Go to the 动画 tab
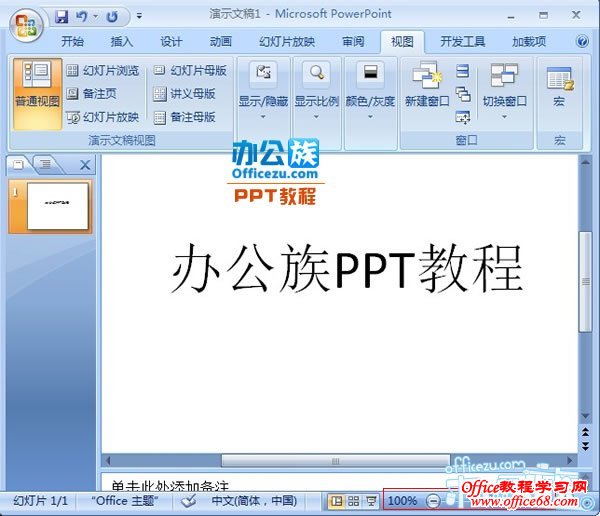Screen dimensions: 600x516 221,41
